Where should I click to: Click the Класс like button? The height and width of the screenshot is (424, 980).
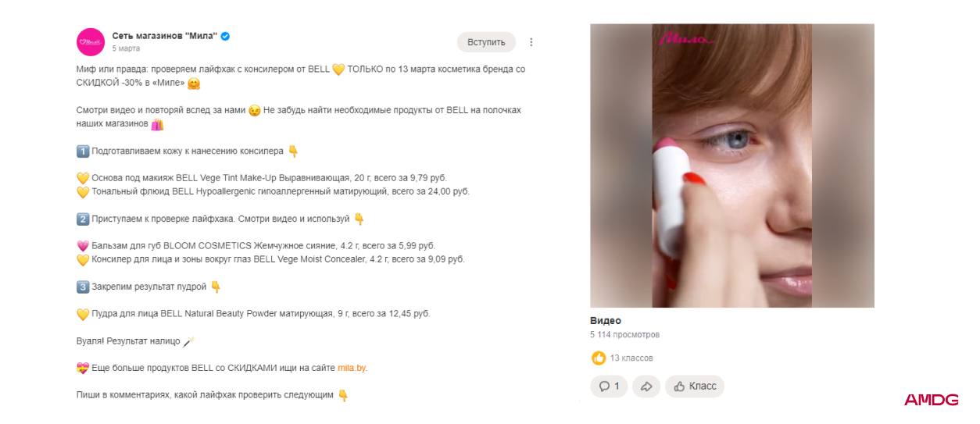(x=695, y=387)
